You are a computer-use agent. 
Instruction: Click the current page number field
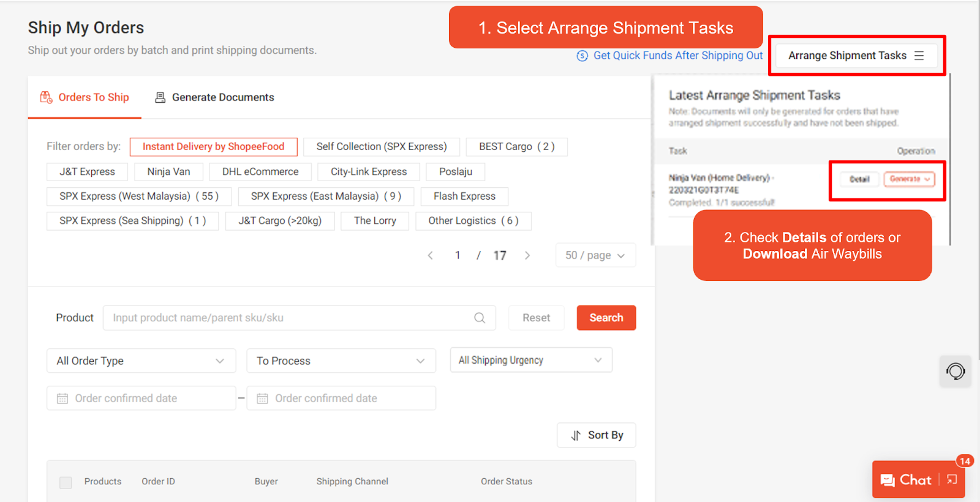[x=458, y=255]
